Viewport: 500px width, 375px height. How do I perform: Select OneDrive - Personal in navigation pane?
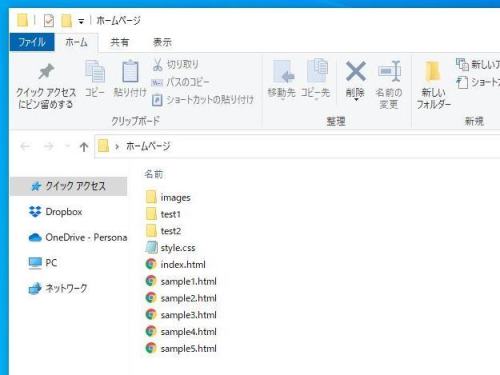pyautogui.click(x=78, y=237)
